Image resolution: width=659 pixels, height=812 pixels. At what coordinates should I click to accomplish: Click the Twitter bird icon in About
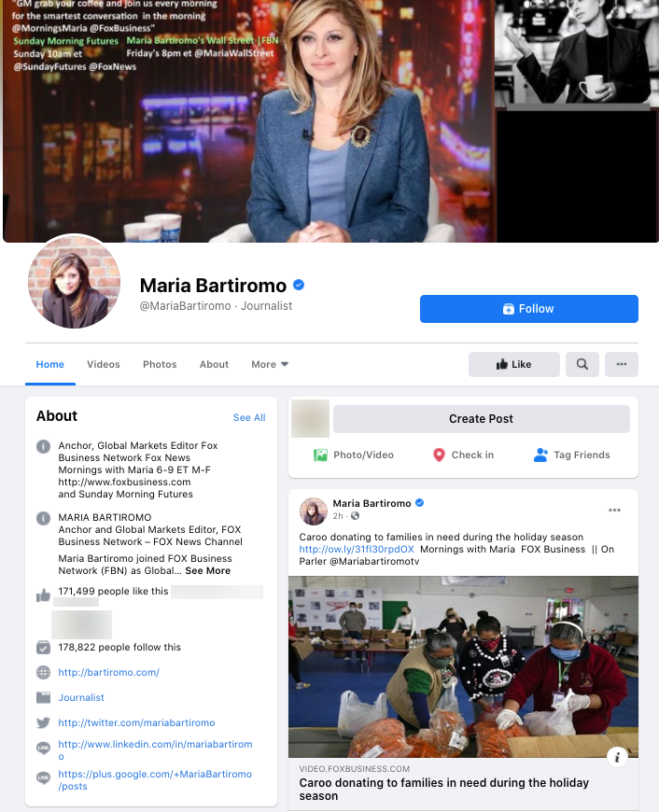point(44,723)
